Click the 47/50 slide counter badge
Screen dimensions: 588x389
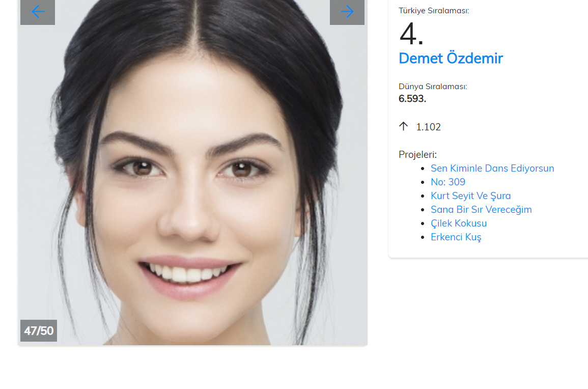(x=39, y=330)
